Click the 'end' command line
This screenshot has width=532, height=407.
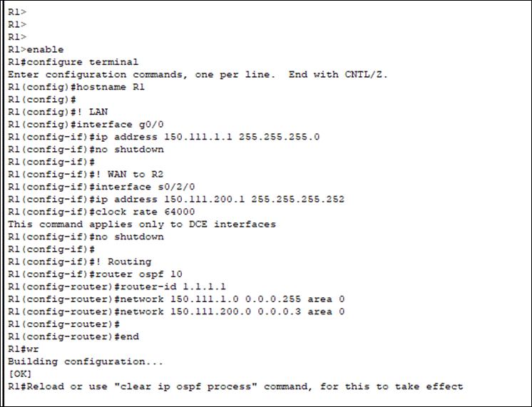tap(73, 336)
